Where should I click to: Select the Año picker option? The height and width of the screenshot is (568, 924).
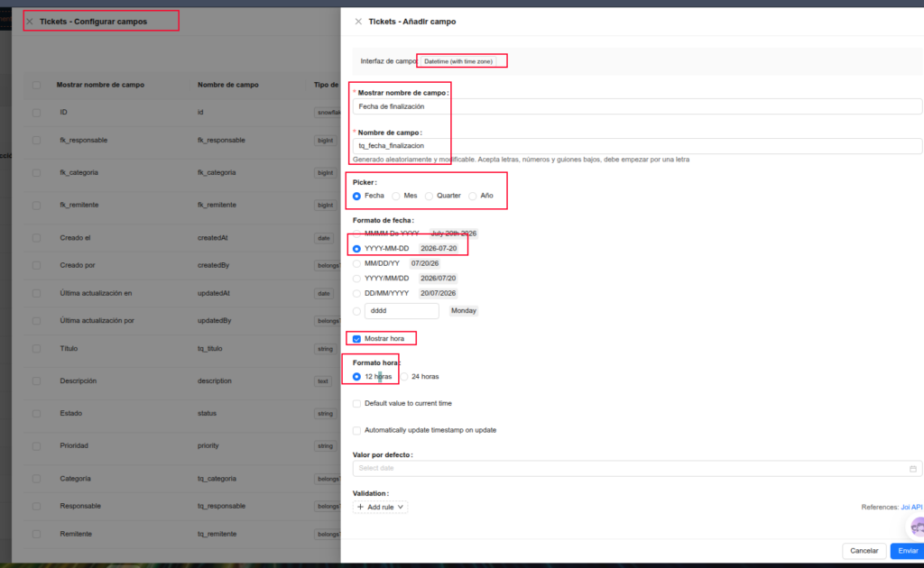pos(473,196)
